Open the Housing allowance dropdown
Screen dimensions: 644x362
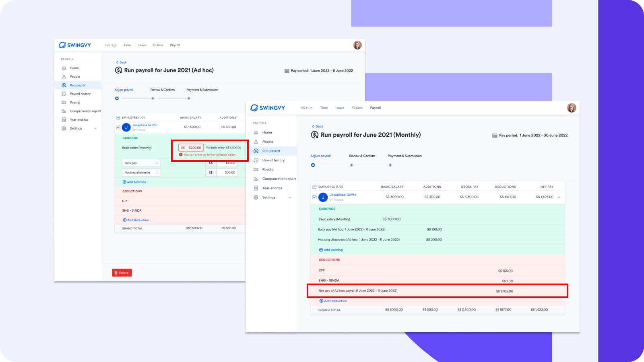point(141,173)
